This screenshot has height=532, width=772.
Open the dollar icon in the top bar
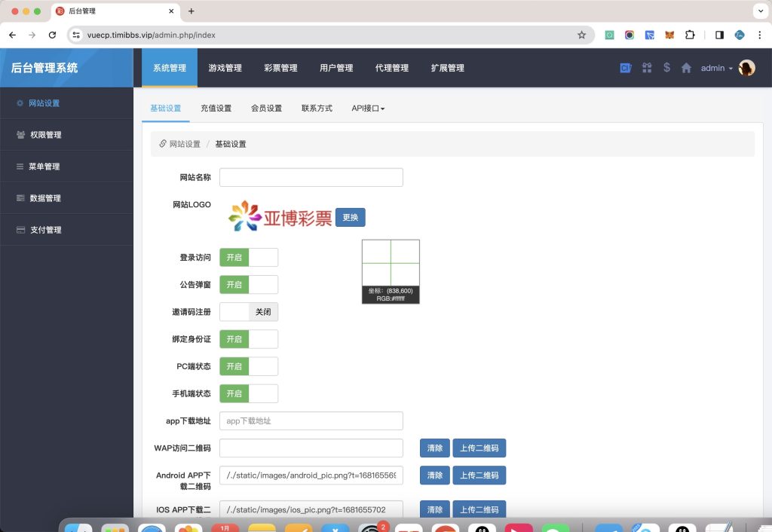pyautogui.click(x=666, y=67)
